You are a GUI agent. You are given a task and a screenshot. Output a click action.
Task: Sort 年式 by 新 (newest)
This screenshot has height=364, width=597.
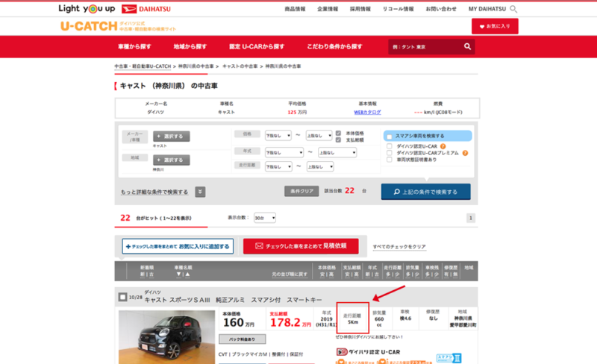click(x=367, y=274)
